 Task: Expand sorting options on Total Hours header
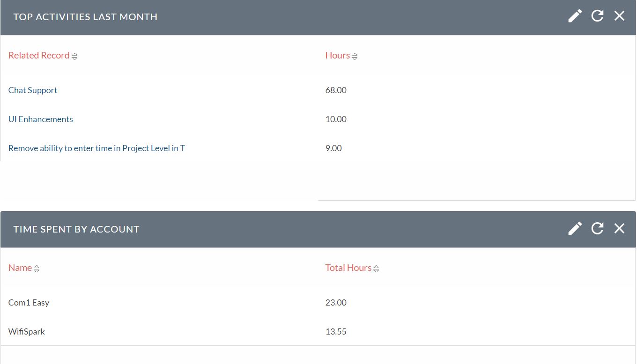[x=377, y=268]
